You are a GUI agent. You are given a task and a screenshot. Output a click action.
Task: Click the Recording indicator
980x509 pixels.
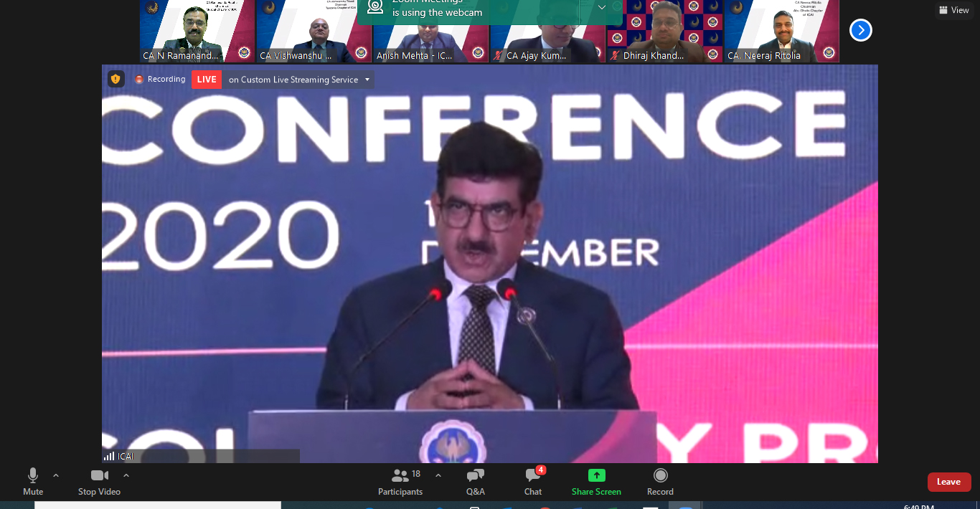(160, 79)
